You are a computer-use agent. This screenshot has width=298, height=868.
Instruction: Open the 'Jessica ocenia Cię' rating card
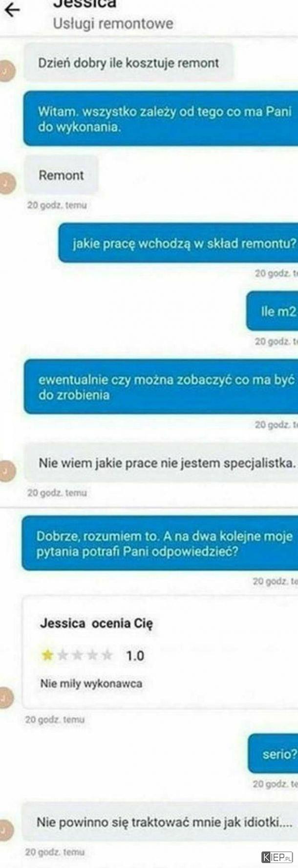[160, 652]
